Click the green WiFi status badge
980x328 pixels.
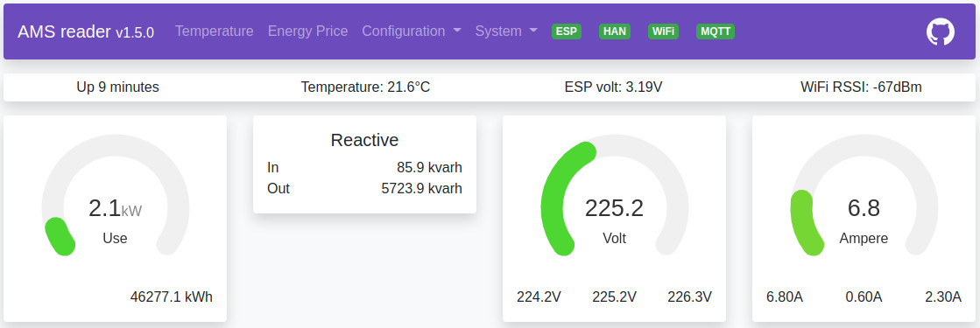click(x=663, y=31)
